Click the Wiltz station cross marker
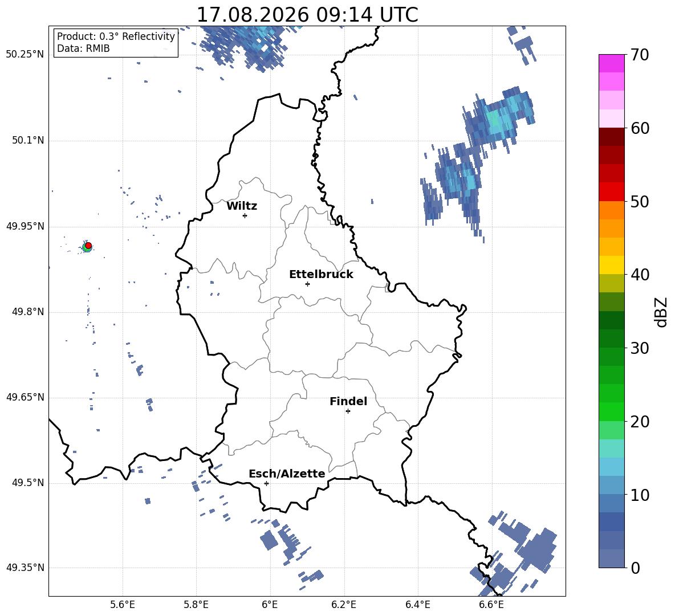 click(245, 215)
